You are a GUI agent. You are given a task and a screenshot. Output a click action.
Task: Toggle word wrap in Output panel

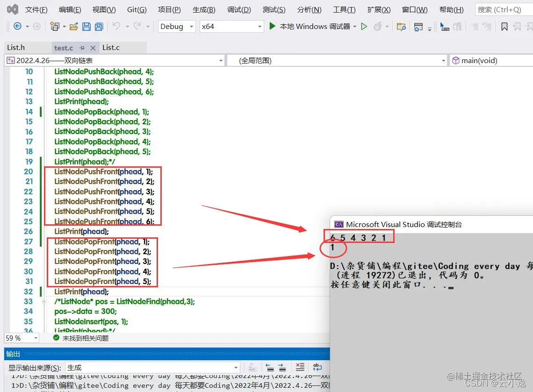317,367
